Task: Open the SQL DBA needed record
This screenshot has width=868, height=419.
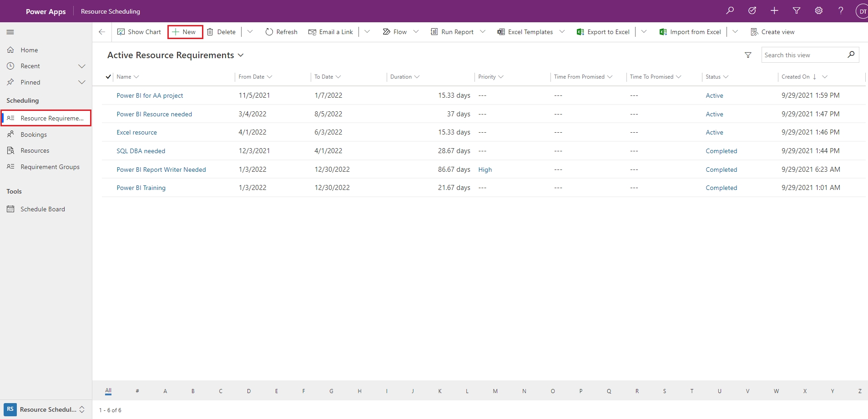Action: tap(141, 151)
